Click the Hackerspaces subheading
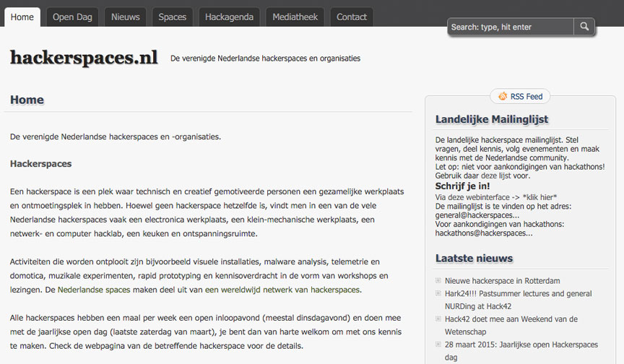 [41, 164]
